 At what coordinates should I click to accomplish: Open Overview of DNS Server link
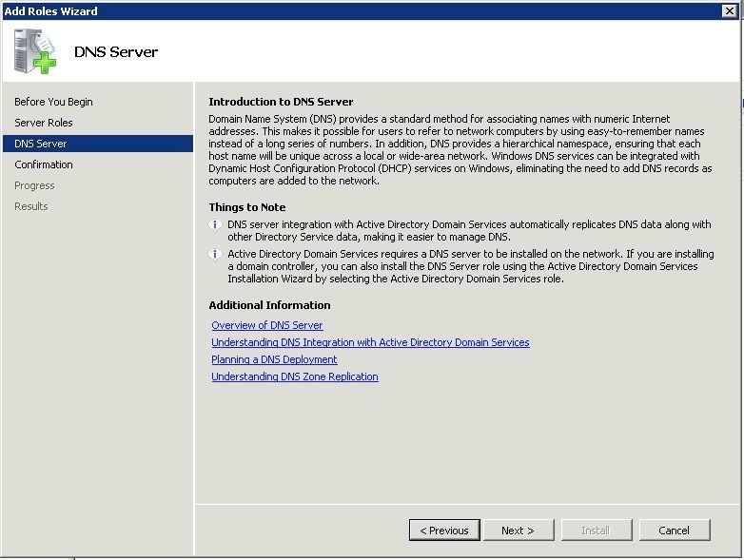tap(267, 325)
